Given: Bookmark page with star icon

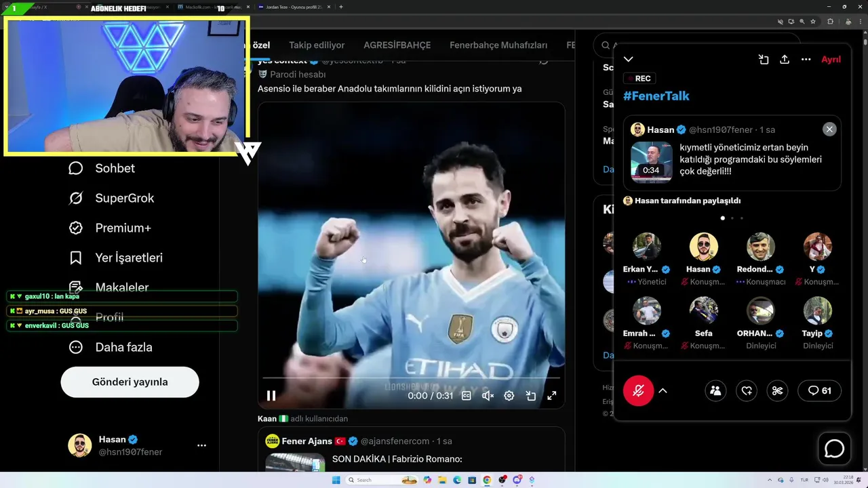Looking at the screenshot, I should click(x=812, y=21).
